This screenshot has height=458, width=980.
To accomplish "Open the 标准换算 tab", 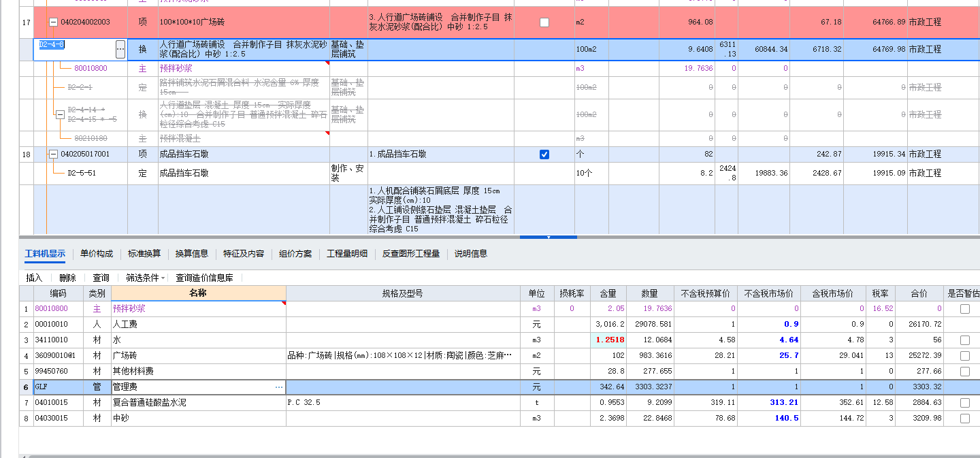I will 144,254.
